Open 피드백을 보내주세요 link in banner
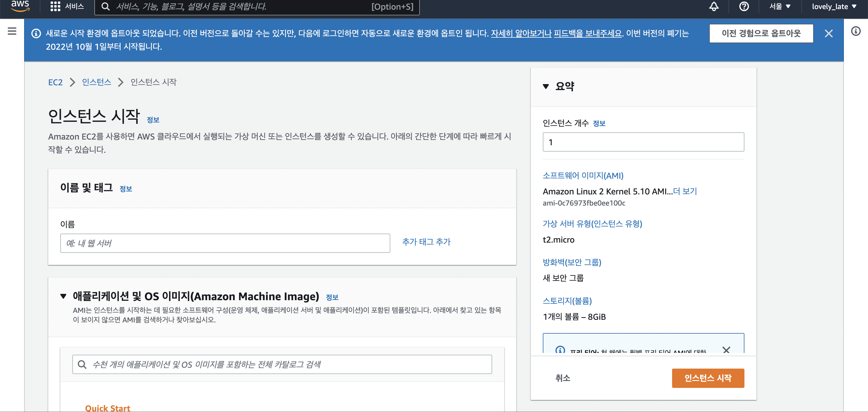The image size is (868, 412). tap(588, 33)
